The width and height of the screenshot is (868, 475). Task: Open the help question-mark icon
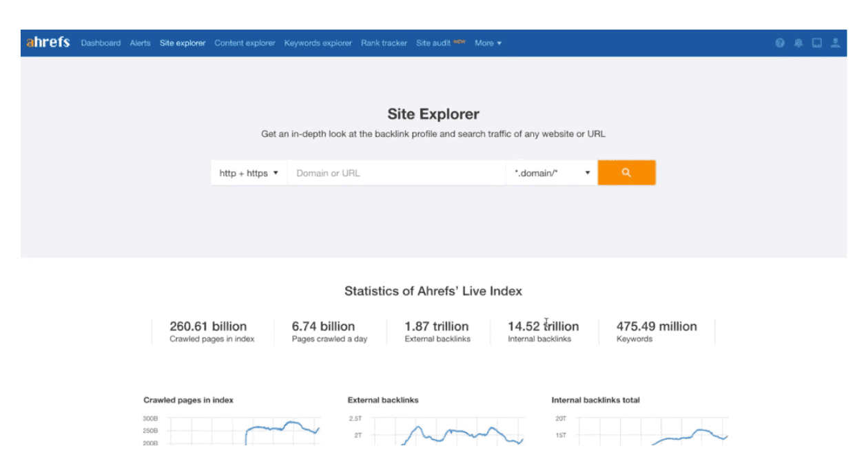[780, 43]
